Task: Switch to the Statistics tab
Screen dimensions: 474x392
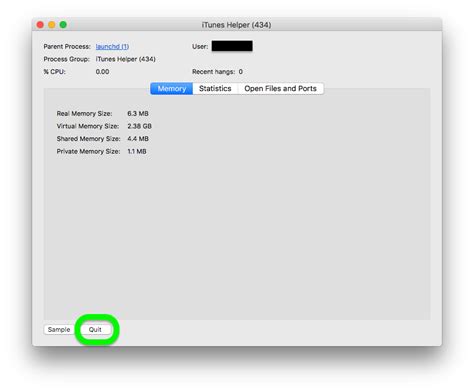Action: (215, 89)
